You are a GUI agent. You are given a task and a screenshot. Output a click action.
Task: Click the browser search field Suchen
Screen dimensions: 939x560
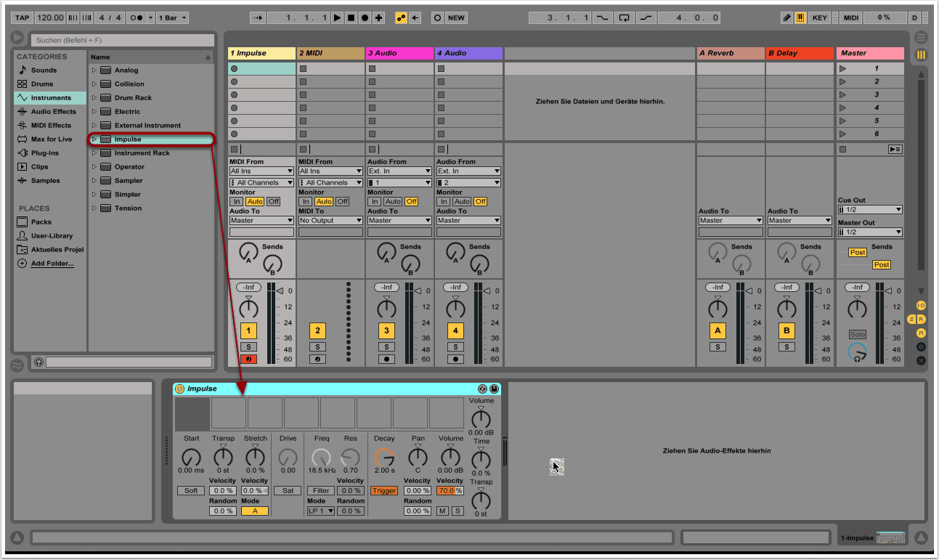click(121, 40)
